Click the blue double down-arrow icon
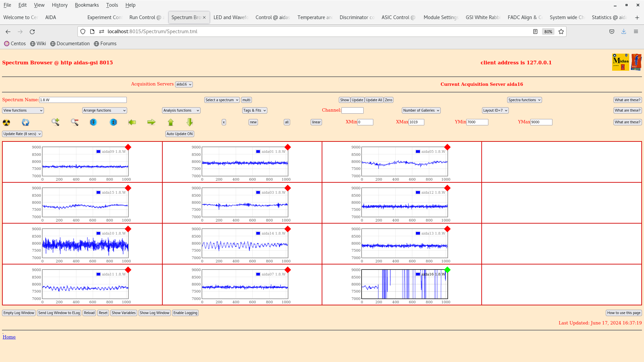The width and height of the screenshot is (644, 362). click(x=93, y=122)
